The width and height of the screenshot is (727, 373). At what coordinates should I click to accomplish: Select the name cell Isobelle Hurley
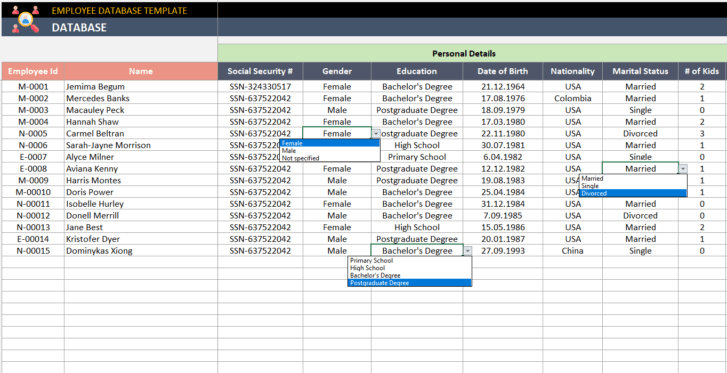[141, 204]
